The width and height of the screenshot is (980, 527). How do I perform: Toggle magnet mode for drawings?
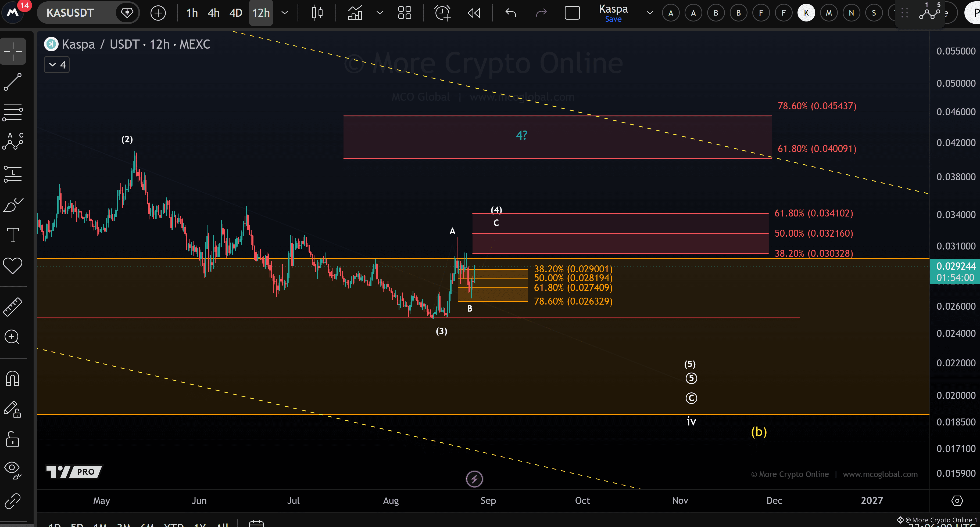13,379
